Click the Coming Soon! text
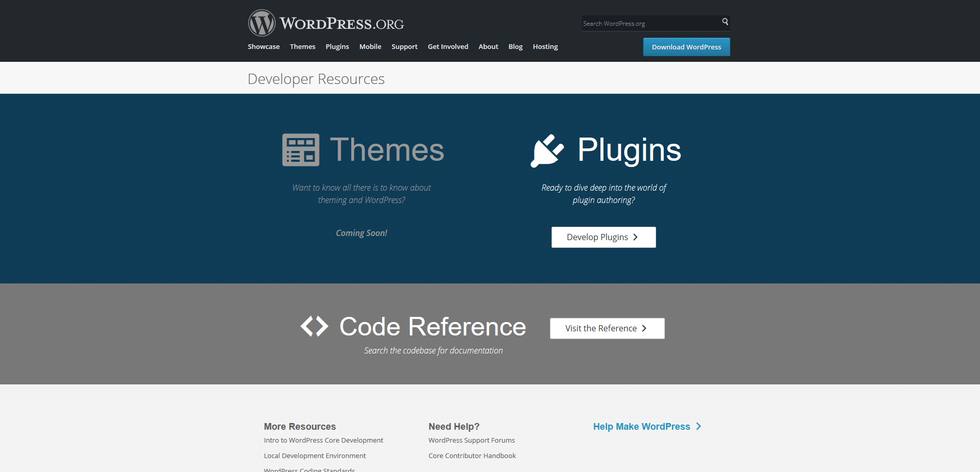Viewport: 980px width, 472px height. coord(362,233)
